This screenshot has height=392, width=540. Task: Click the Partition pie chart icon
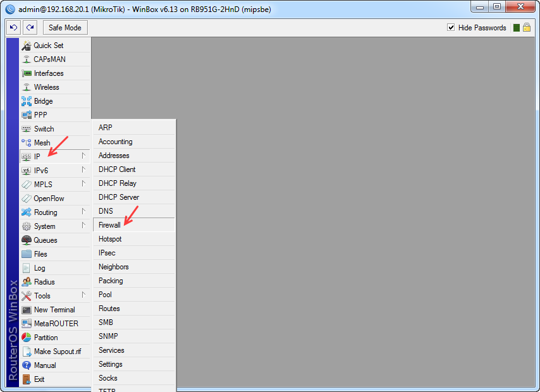click(27, 338)
